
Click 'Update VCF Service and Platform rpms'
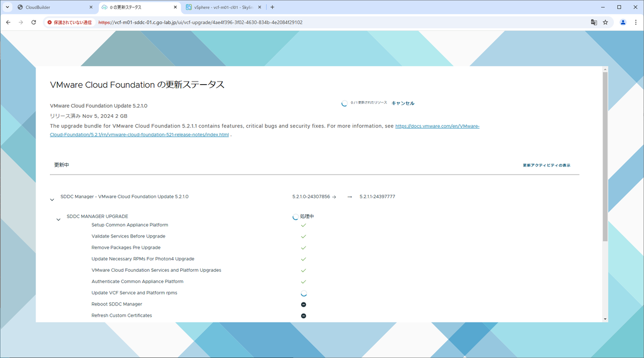point(134,293)
